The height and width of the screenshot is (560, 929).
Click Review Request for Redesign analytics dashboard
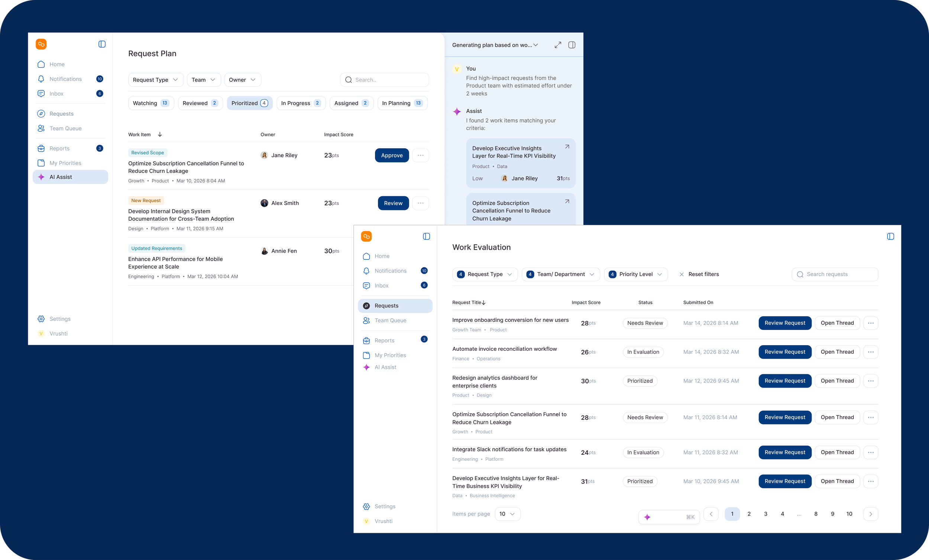point(785,381)
